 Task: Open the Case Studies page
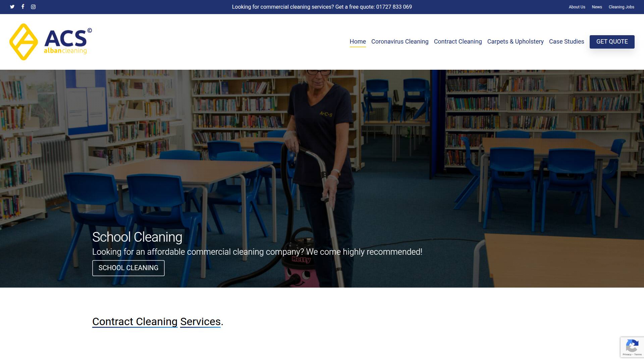566,42
